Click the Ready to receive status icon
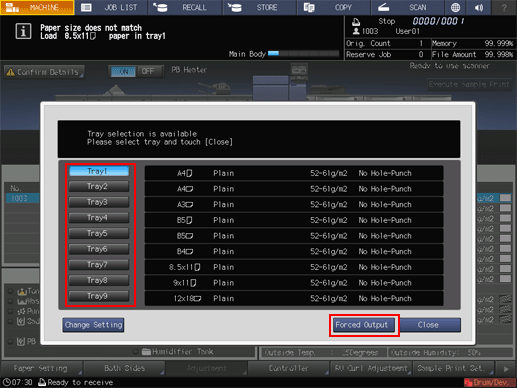517x388 pixels. (x=42, y=382)
